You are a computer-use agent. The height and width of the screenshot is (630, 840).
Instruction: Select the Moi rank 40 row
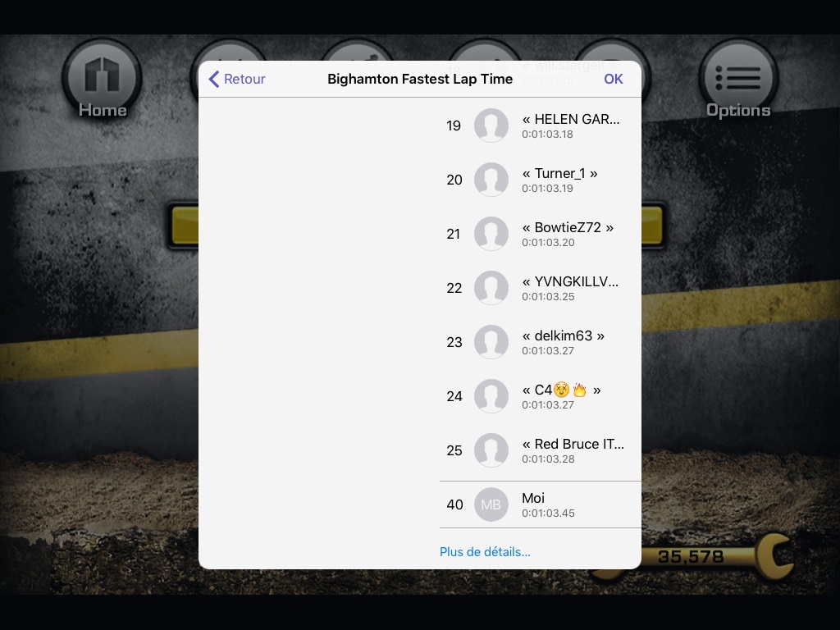pyautogui.click(x=540, y=504)
